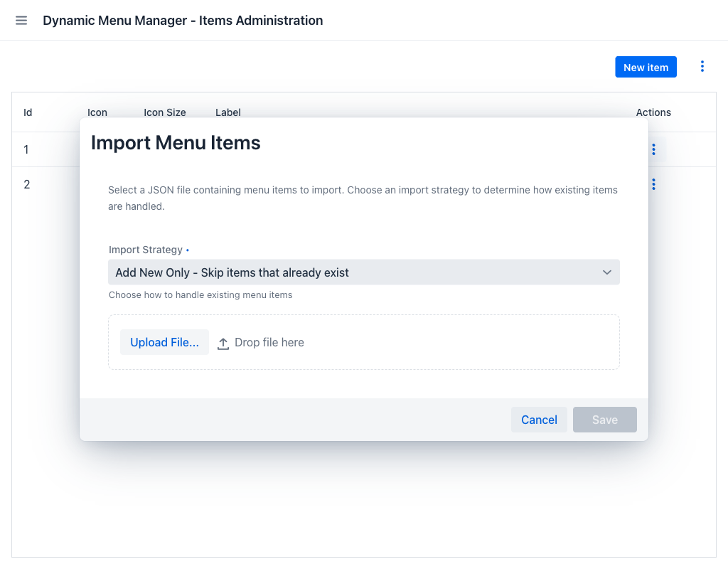Open actions menu for row 2

click(x=653, y=184)
